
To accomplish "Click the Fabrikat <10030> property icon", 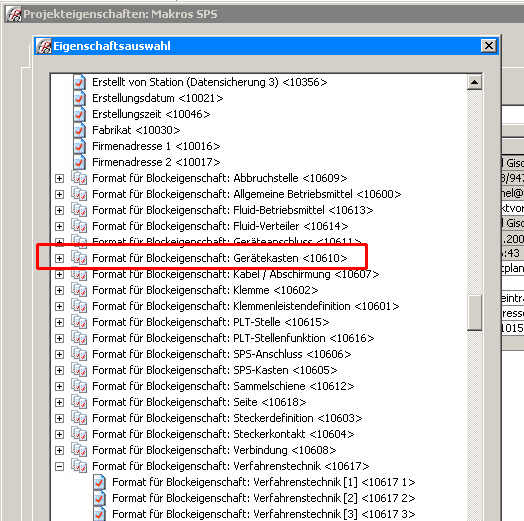I will coord(79,130).
